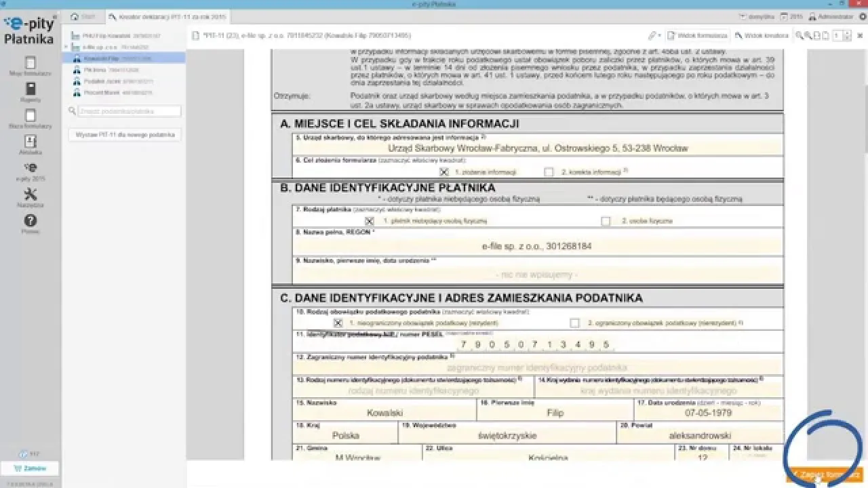
Task: Check ograniczony obowiązek podatkowy (nierezydent)
Action: [x=575, y=323]
